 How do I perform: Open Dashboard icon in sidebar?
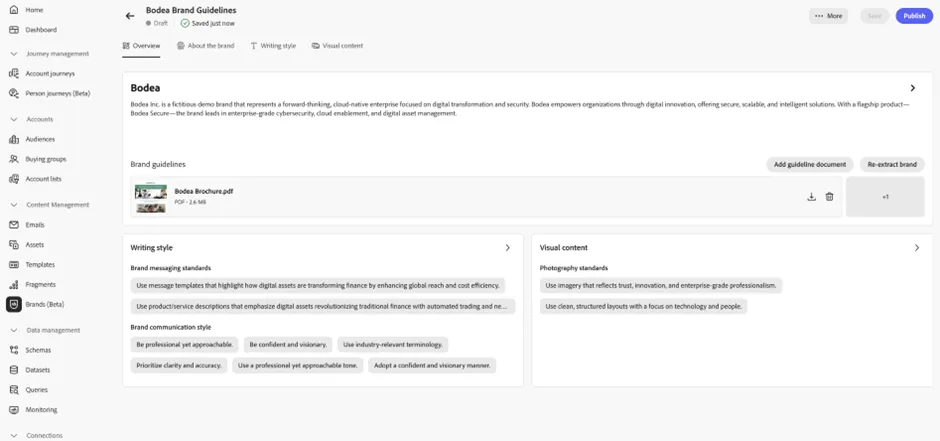pyautogui.click(x=14, y=30)
